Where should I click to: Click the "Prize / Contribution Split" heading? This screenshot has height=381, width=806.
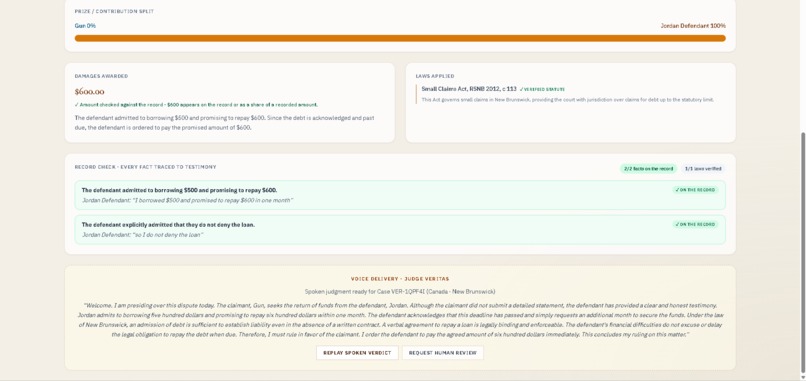tap(114, 11)
